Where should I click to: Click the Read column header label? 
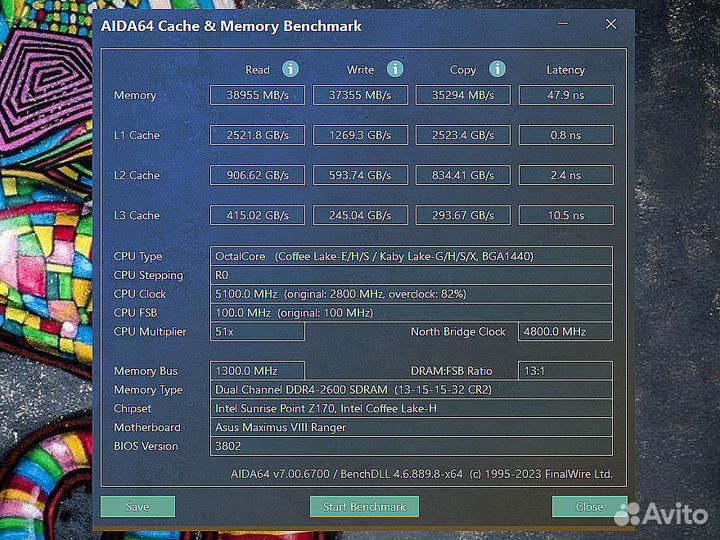tap(257, 70)
